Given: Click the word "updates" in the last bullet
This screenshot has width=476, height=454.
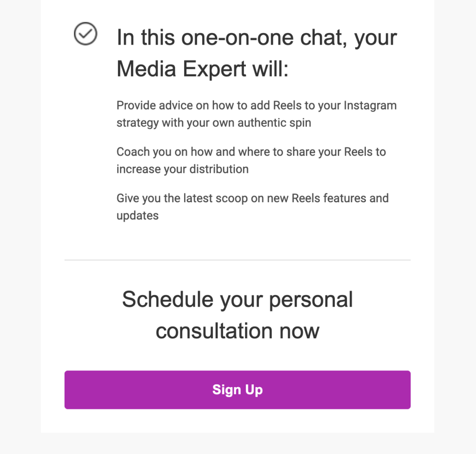Looking at the screenshot, I should [138, 216].
